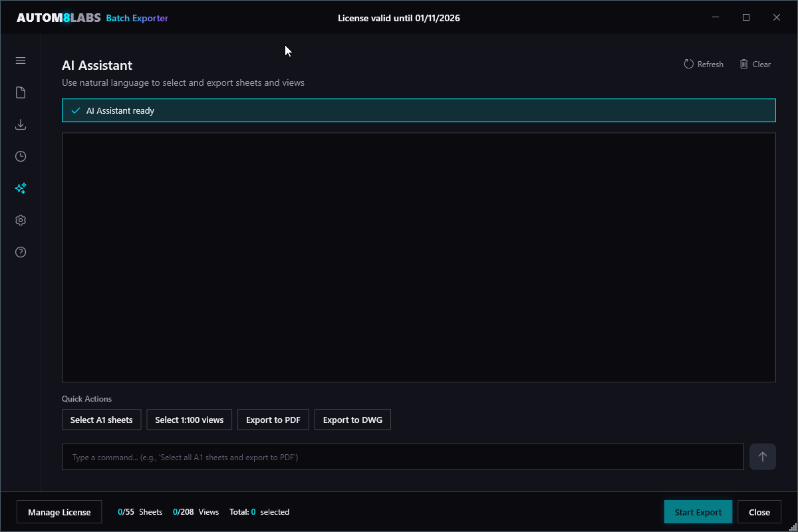Trigger the 'Export to PDF' quick action

(x=273, y=420)
